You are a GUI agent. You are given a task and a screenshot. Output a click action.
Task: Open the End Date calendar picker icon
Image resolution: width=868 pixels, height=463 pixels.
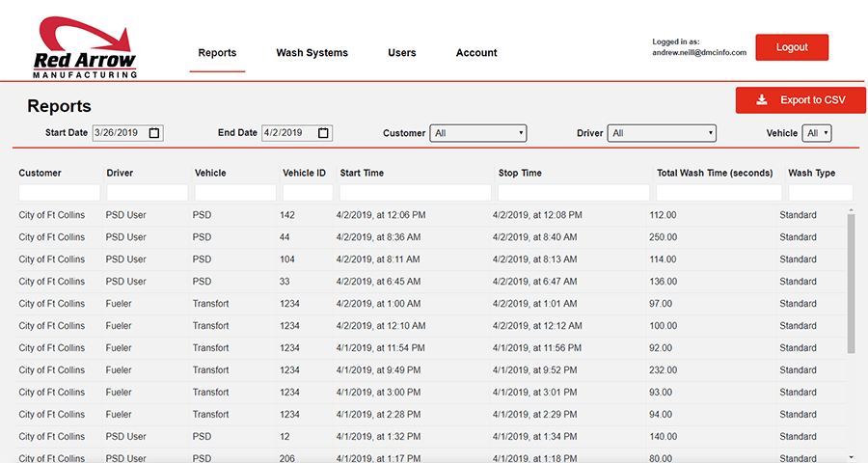(x=323, y=133)
